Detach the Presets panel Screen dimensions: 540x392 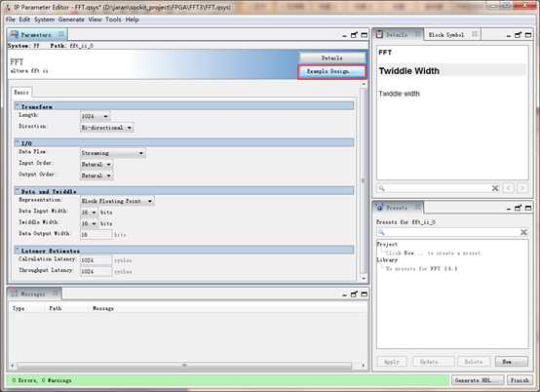(x=518, y=208)
